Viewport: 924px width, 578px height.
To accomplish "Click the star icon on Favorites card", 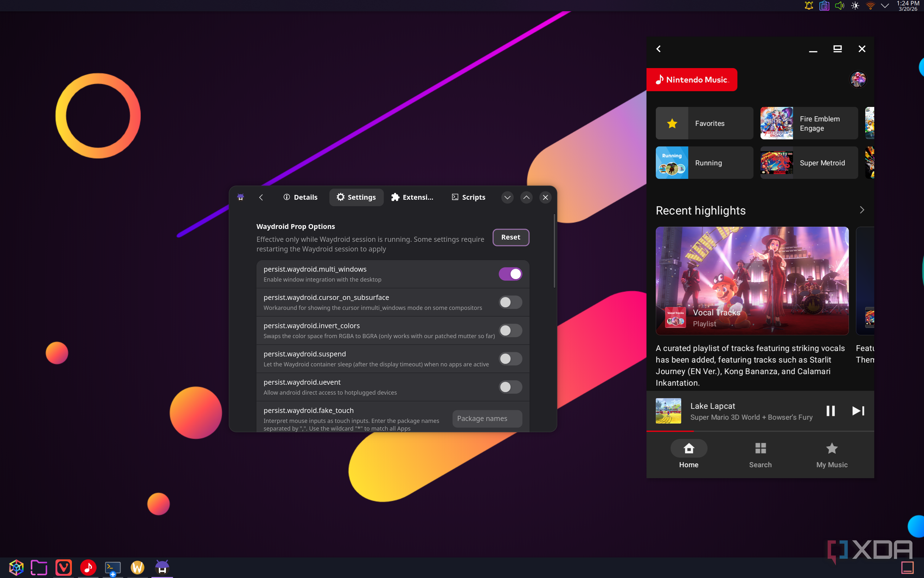I will pyautogui.click(x=672, y=124).
